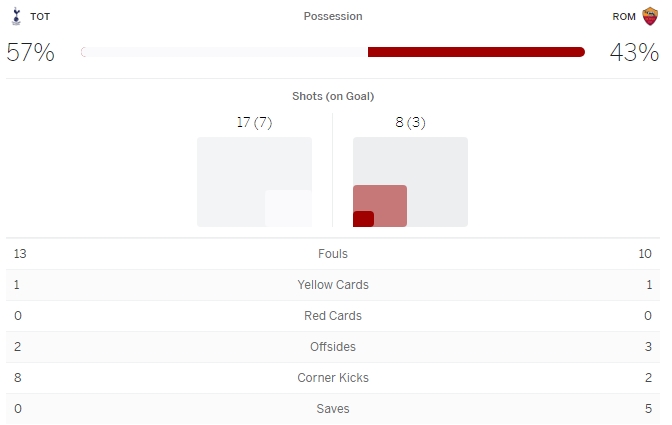Click the Roma club crest icon
This screenshot has width=672, height=425.
point(650,17)
